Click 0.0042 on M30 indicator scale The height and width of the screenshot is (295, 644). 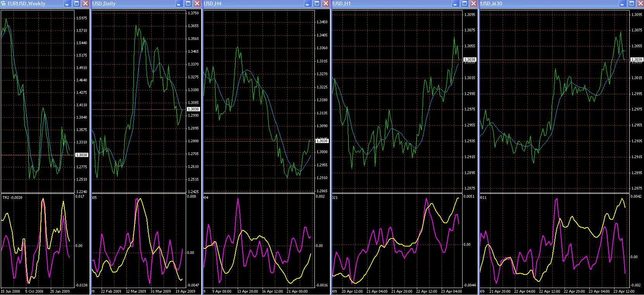click(x=636, y=197)
